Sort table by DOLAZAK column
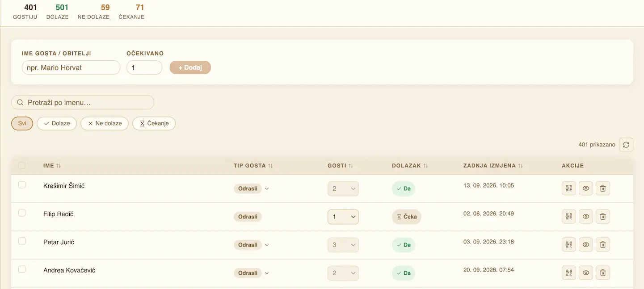The width and height of the screenshot is (644, 289). tap(410, 166)
